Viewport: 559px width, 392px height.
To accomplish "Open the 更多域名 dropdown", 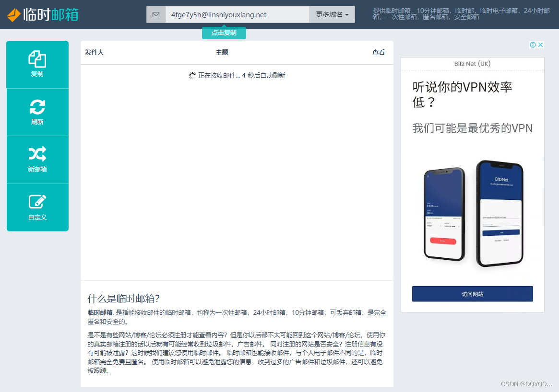I will click(332, 14).
